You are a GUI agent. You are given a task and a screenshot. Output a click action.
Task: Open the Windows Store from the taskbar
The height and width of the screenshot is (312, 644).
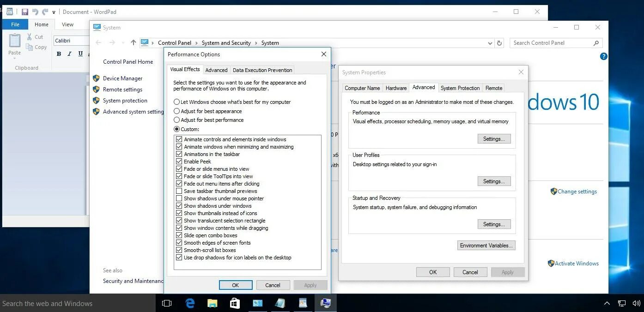[x=235, y=303]
